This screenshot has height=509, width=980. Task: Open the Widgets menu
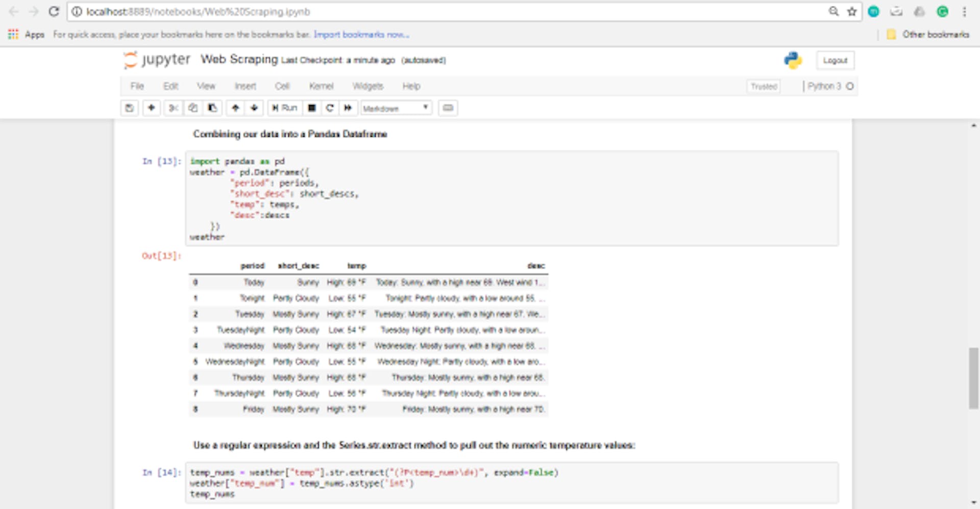[367, 86]
